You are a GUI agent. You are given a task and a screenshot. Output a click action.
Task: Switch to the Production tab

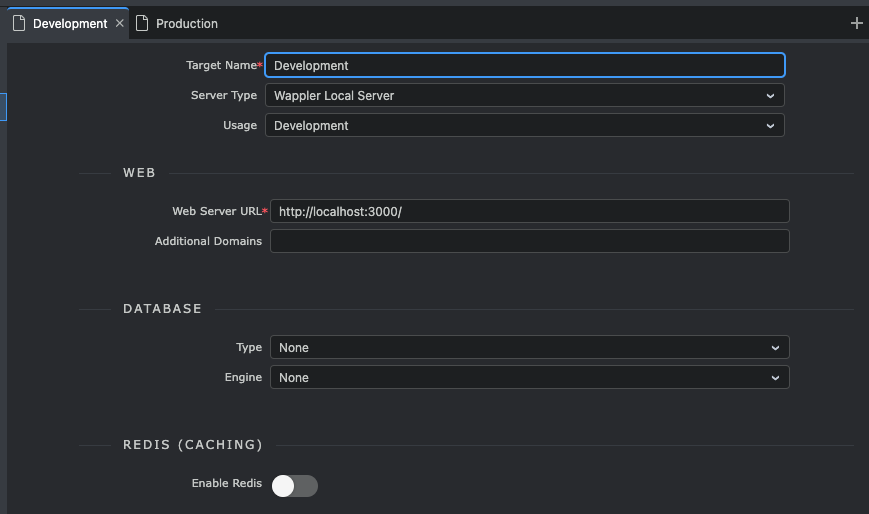pyautogui.click(x=186, y=23)
